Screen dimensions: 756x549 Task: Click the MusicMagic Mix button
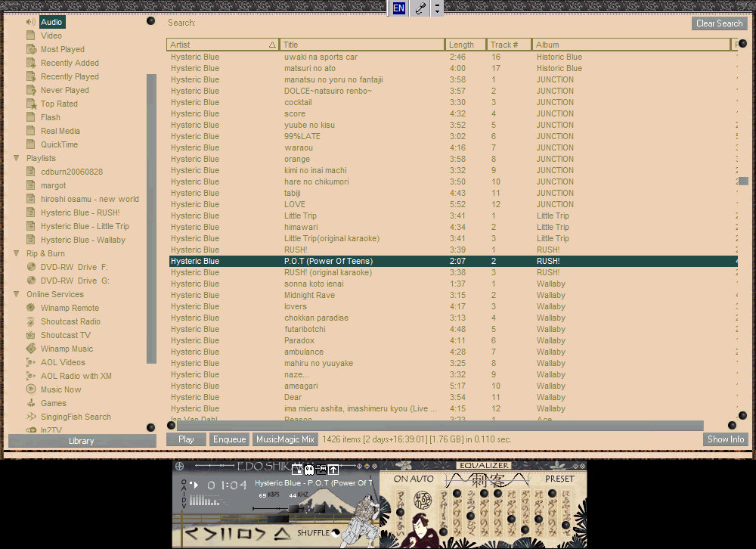[285, 439]
